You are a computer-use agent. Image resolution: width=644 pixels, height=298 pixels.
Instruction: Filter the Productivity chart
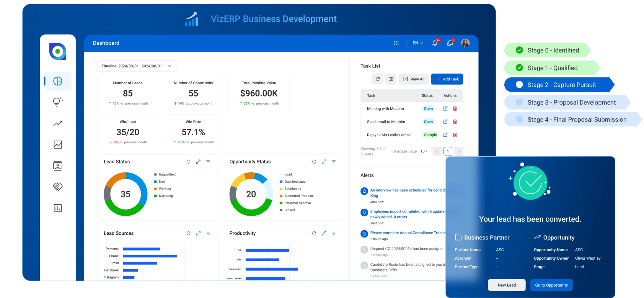click(x=334, y=233)
